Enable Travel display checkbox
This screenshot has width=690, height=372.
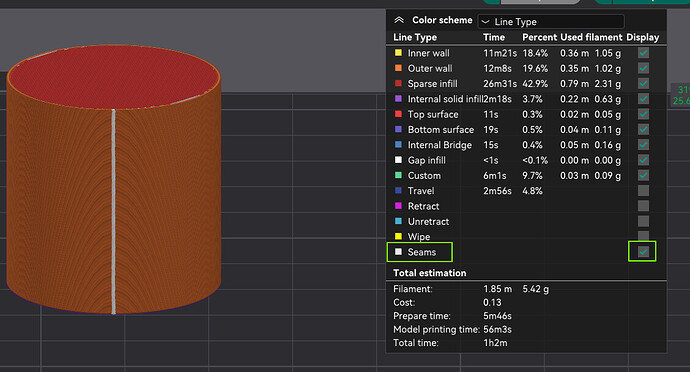[x=643, y=191]
